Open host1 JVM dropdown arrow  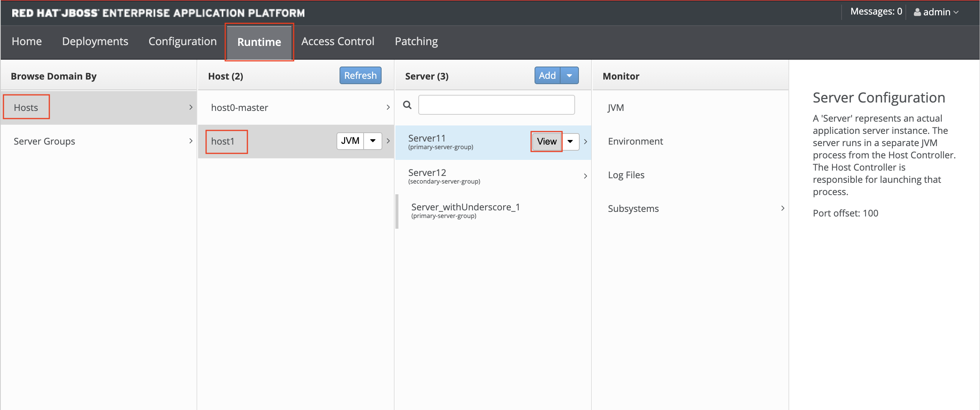pyautogui.click(x=373, y=141)
